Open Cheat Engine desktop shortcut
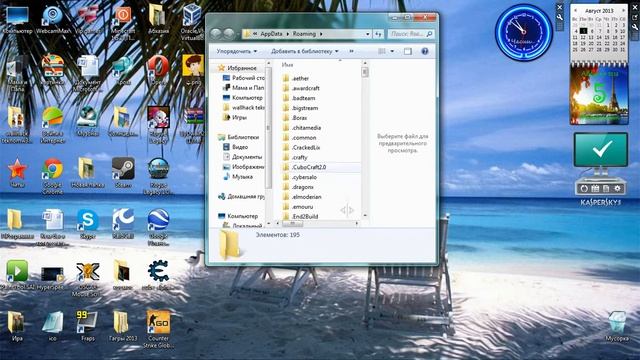The image size is (640, 360). (158, 275)
